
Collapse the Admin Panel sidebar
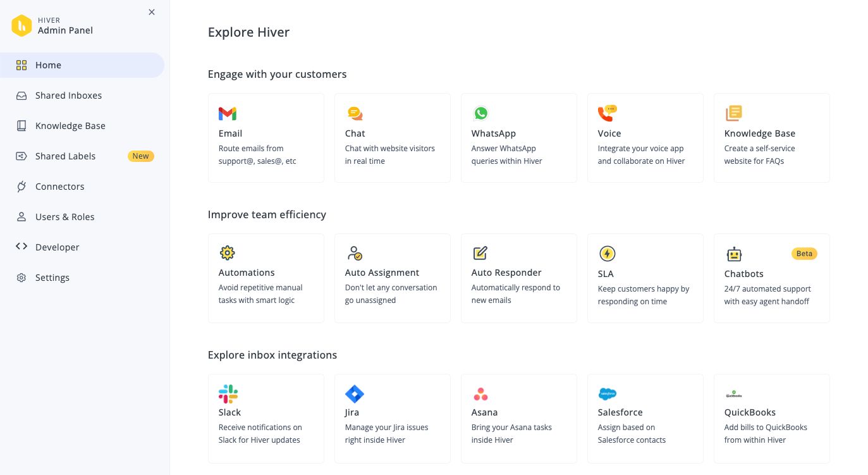click(x=152, y=12)
